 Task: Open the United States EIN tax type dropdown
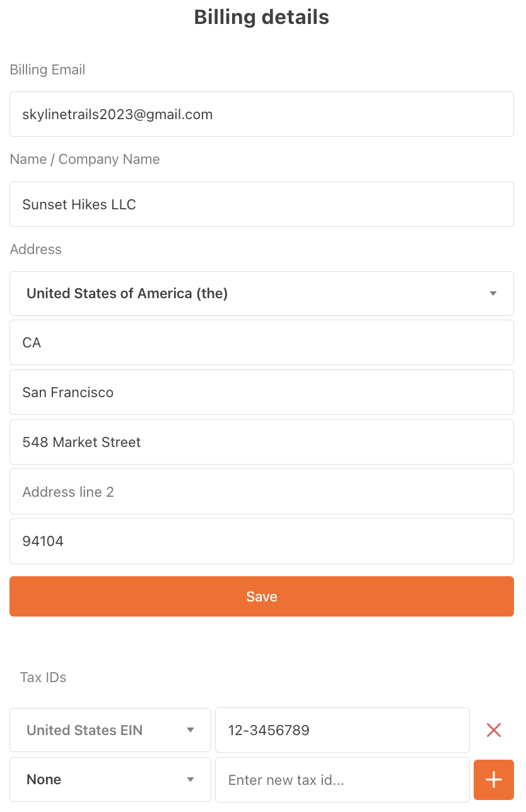click(x=110, y=729)
